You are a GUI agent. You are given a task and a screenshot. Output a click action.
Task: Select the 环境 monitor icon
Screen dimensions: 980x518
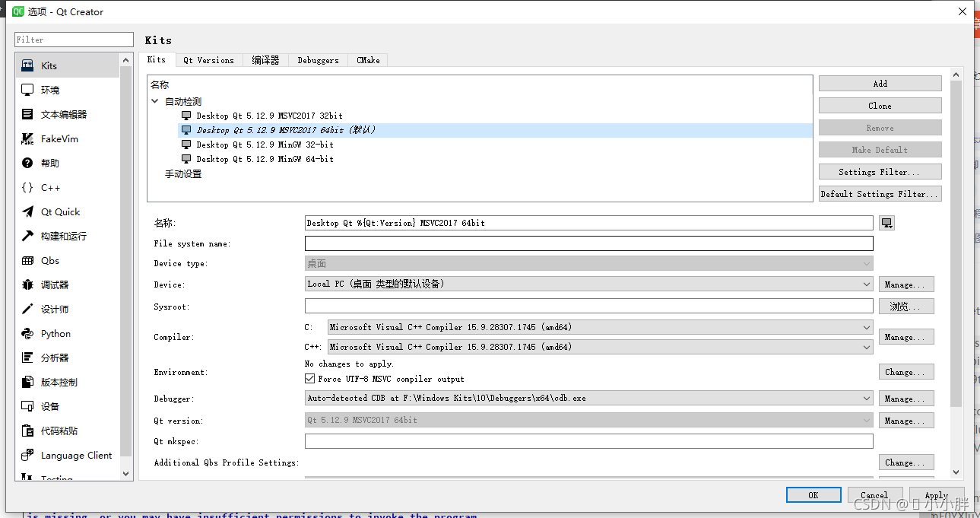pyautogui.click(x=27, y=90)
